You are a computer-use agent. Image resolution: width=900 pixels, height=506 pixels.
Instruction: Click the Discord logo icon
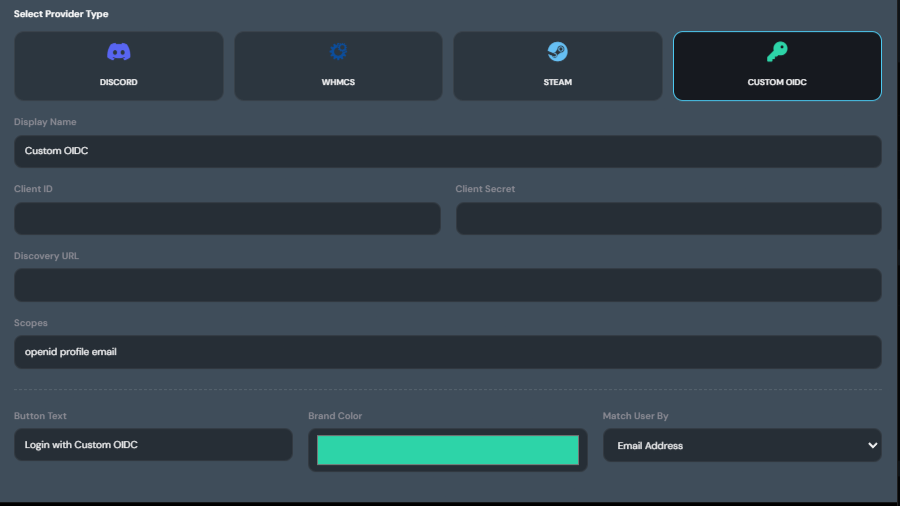click(119, 52)
